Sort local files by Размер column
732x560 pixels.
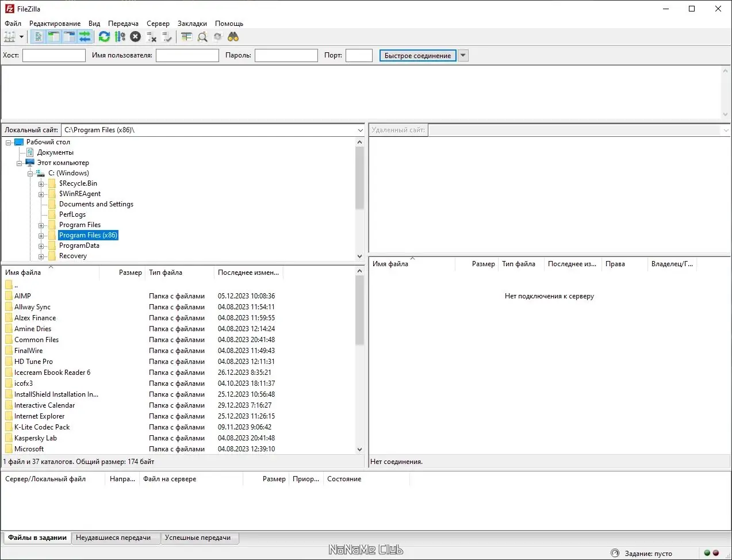tap(122, 273)
